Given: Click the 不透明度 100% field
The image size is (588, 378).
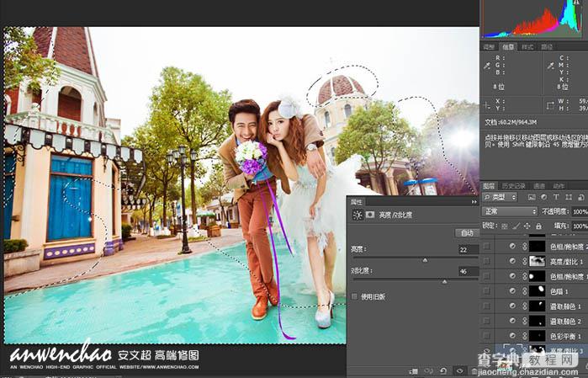Looking at the screenshot, I should 580,211.
